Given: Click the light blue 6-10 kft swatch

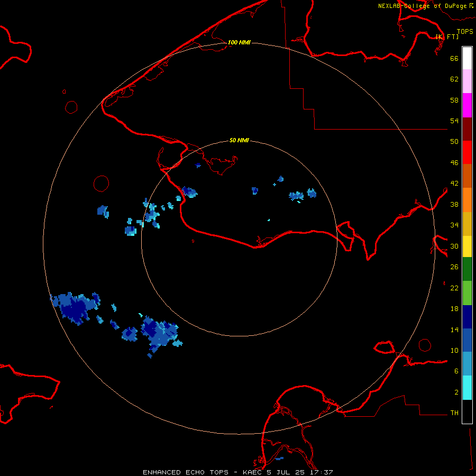Looking at the screenshot, I should click(467, 364).
